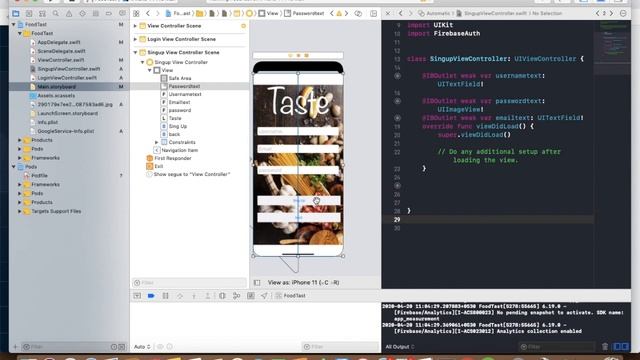This screenshot has height=360, width=640.
Task: Open Assets.xcassets catalog
Action: point(56,96)
